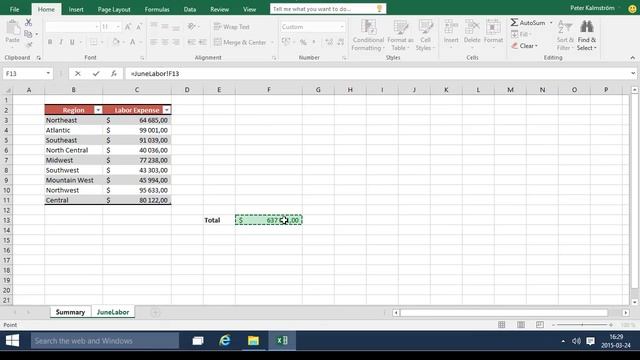Switch to the Formulas tab
640x360 pixels.
click(x=157, y=9)
